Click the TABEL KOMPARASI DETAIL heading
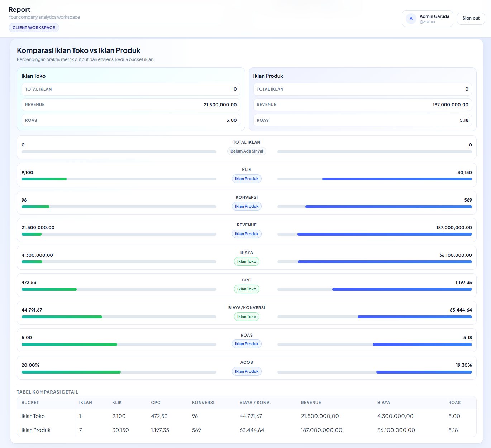The height and width of the screenshot is (448, 491). click(x=47, y=392)
